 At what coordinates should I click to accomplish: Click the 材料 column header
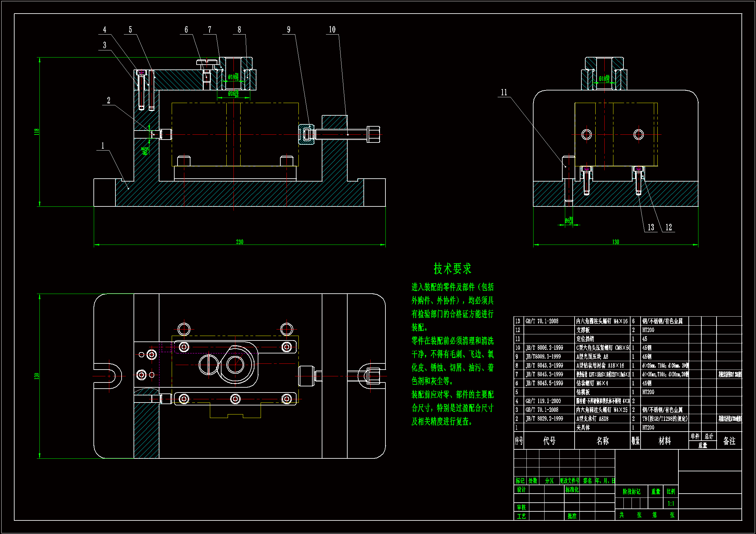664,441
